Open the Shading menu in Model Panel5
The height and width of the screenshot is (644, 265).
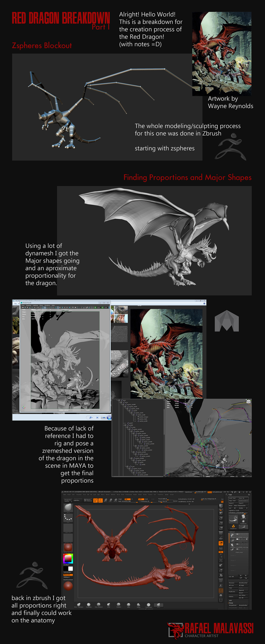29,305
